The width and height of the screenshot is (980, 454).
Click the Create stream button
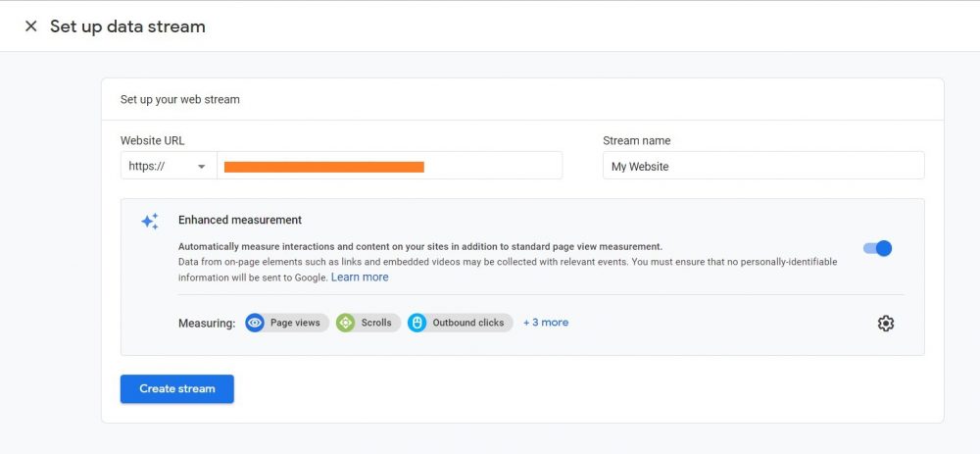coord(176,389)
